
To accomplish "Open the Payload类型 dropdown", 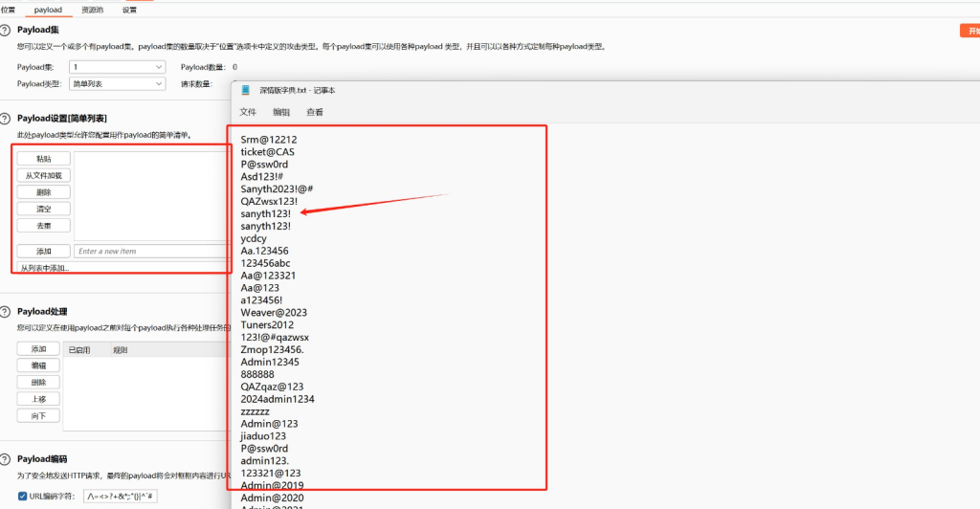I will (118, 83).
